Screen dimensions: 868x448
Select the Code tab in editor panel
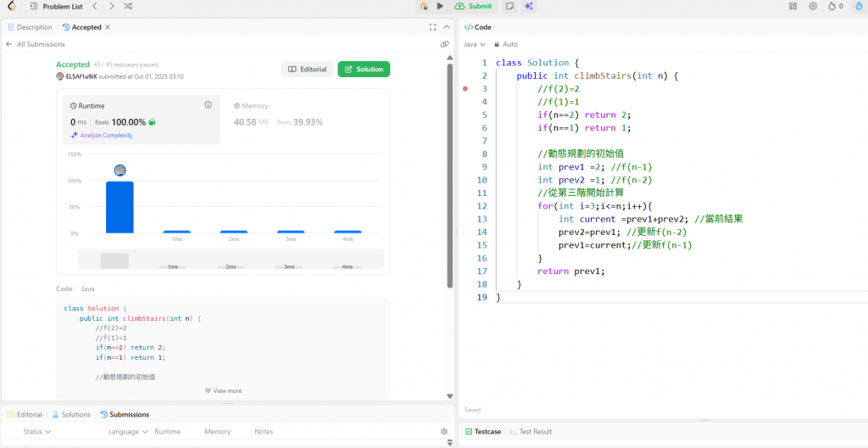(x=478, y=26)
